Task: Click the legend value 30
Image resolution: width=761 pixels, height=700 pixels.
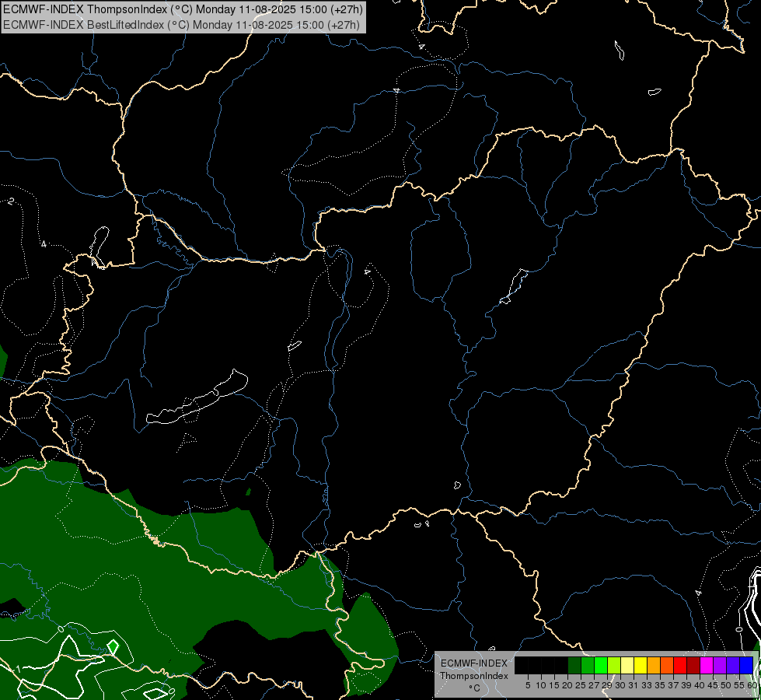Action: point(620,685)
